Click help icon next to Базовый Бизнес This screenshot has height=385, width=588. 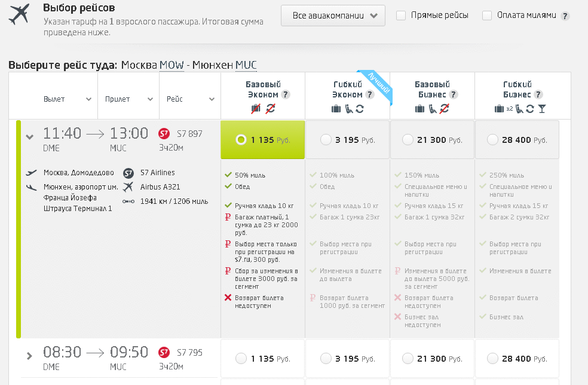454,94
